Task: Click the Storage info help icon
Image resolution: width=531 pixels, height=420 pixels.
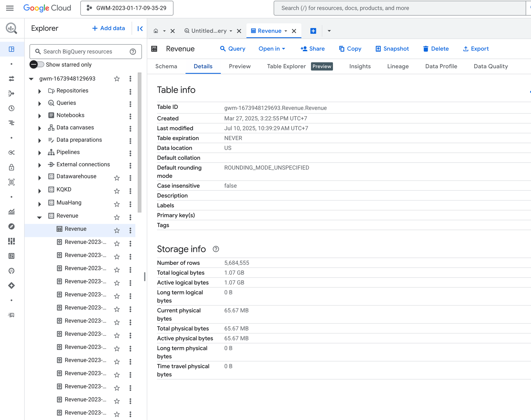Action: [x=216, y=249]
